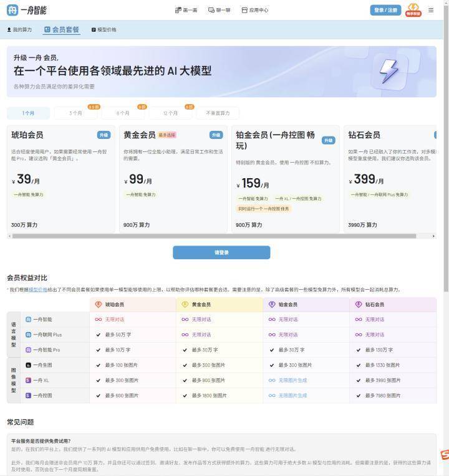Click 无限图片生成 in 一舟 XL row

tap(292, 380)
